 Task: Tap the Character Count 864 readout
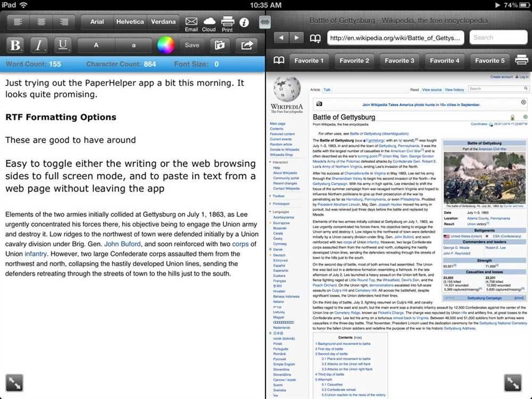tap(121, 64)
